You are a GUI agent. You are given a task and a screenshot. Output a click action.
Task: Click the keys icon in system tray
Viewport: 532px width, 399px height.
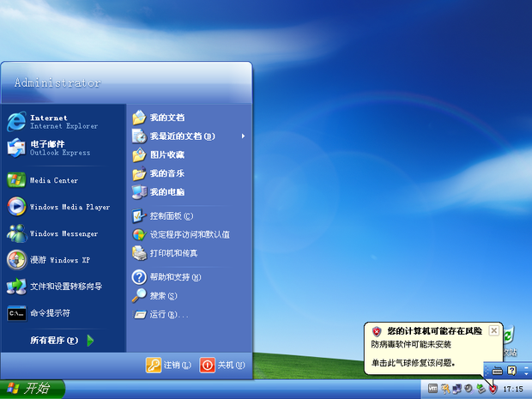tap(445, 389)
